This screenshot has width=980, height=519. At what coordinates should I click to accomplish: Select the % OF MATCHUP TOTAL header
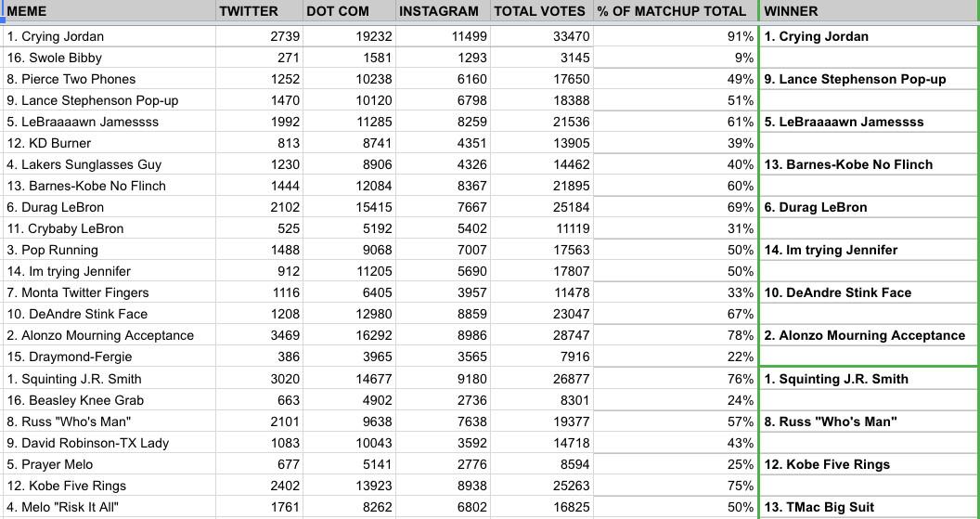pos(675,11)
